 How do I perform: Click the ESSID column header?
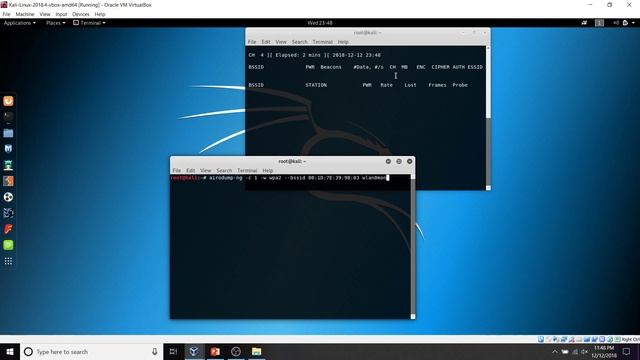[x=475, y=67]
